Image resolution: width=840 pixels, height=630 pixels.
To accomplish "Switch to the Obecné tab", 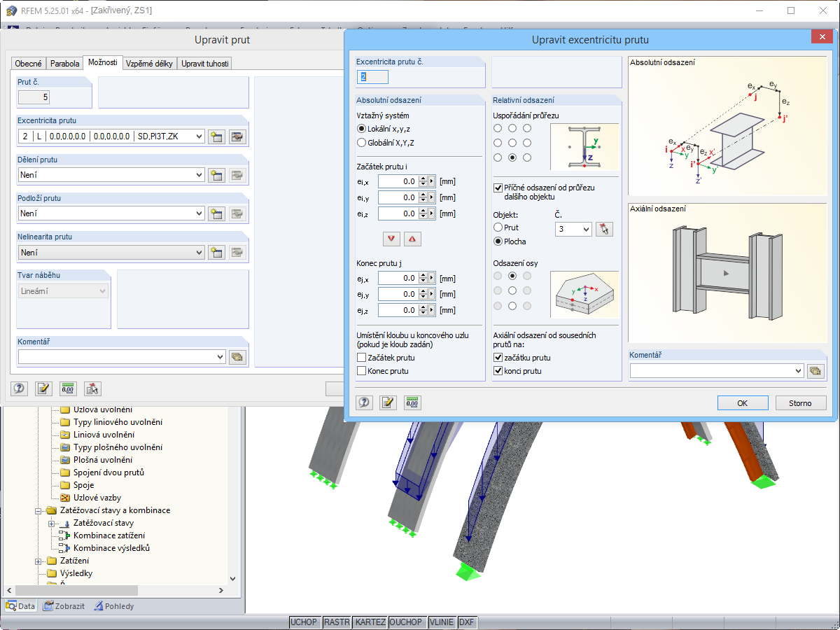I will (29, 64).
